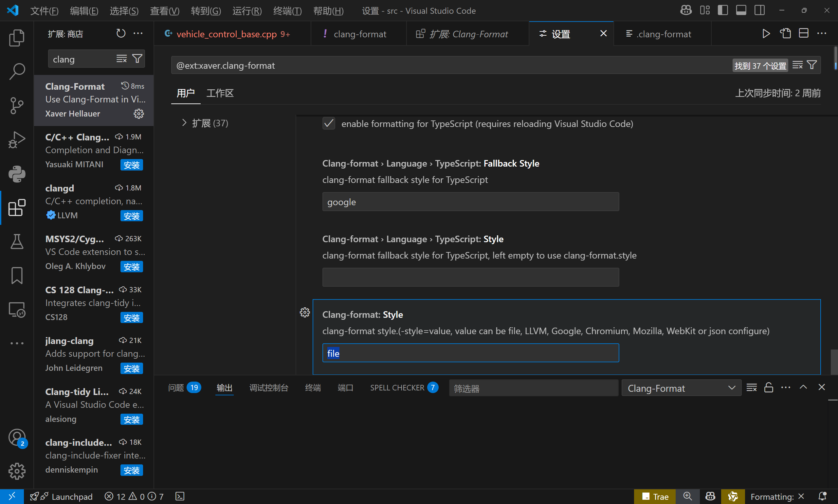Open the 终端(T) menu
838x504 pixels.
[287, 11]
